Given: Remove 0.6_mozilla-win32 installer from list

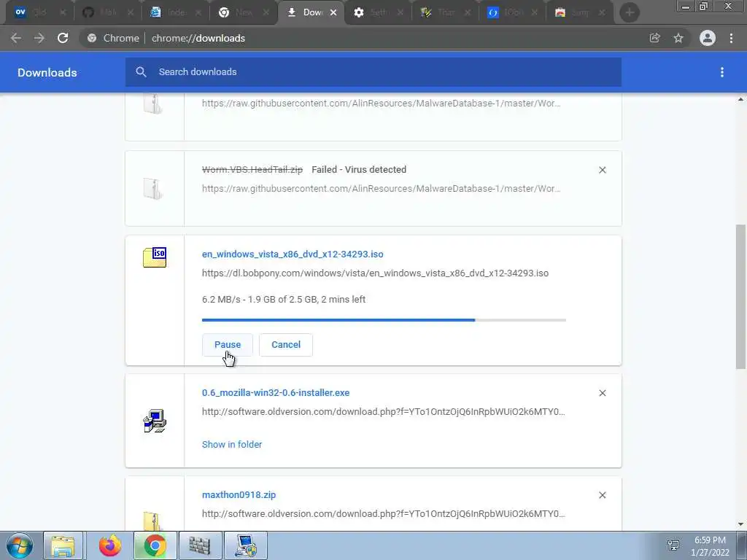Looking at the screenshot, I should [602, 393].
